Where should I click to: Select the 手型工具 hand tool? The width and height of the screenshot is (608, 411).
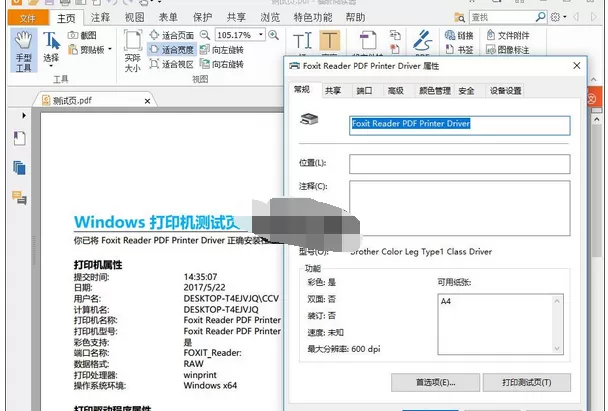point(24,51)
